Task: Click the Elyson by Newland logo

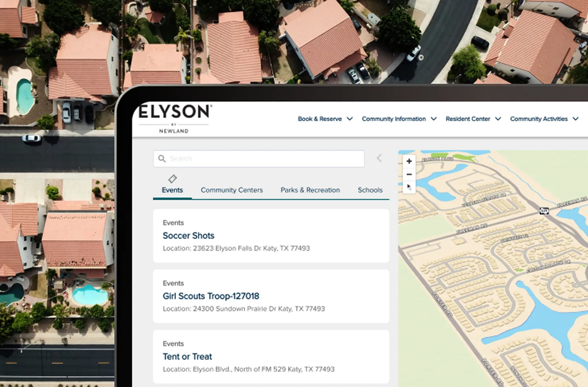Action: point(175,119)
